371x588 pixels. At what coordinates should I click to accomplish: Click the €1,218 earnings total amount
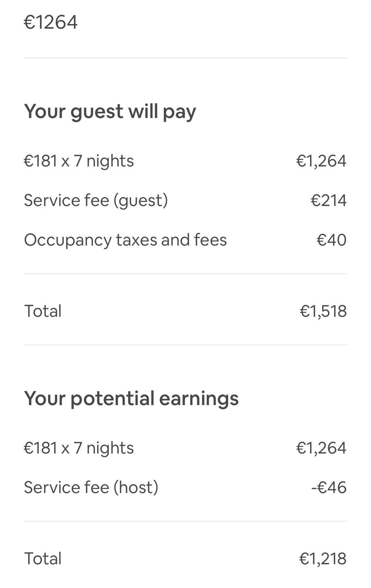(x=323, y=559)
